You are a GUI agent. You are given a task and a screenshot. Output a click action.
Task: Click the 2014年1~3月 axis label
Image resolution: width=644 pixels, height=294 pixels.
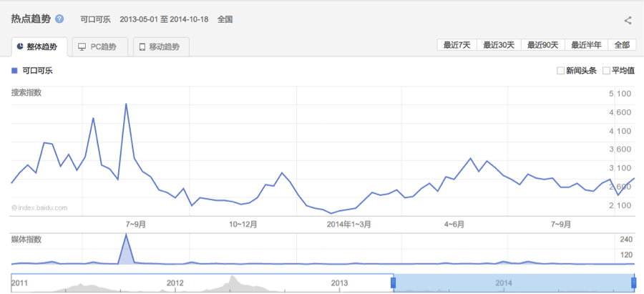point(348,224)
